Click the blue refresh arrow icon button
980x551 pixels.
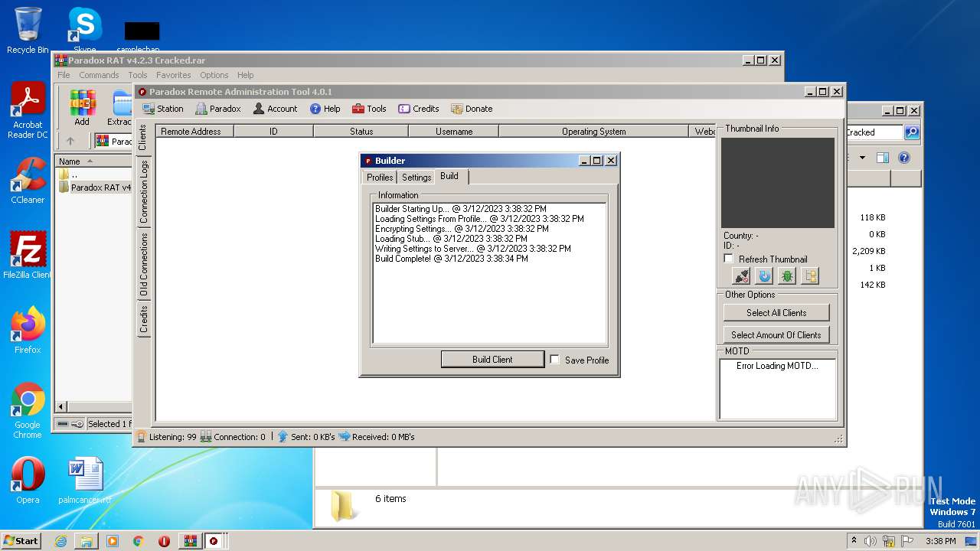pyautogui.click(x=764, y=276)
